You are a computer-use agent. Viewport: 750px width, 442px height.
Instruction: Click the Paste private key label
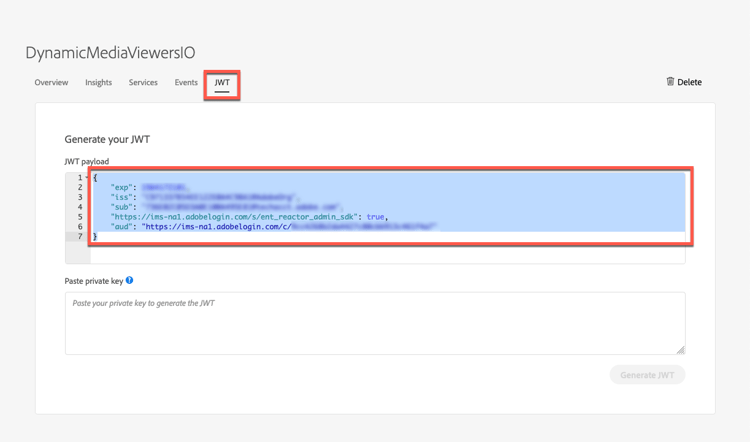(x=94, y=281)
